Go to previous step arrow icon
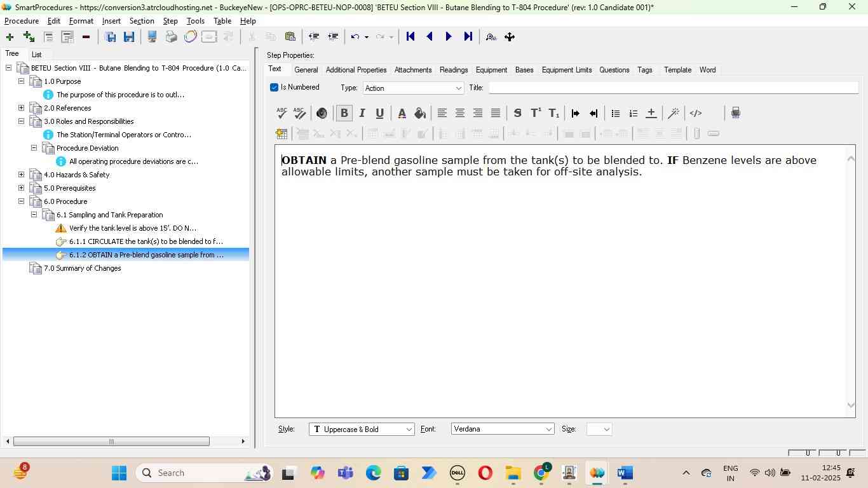This screenshot has height=488, width=868. click(430, 37)
